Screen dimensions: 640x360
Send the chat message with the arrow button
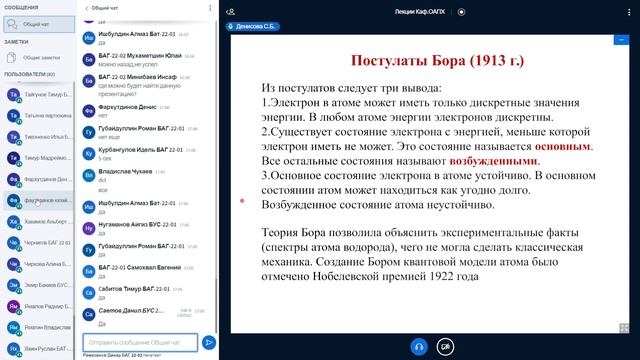pos(209,342)
